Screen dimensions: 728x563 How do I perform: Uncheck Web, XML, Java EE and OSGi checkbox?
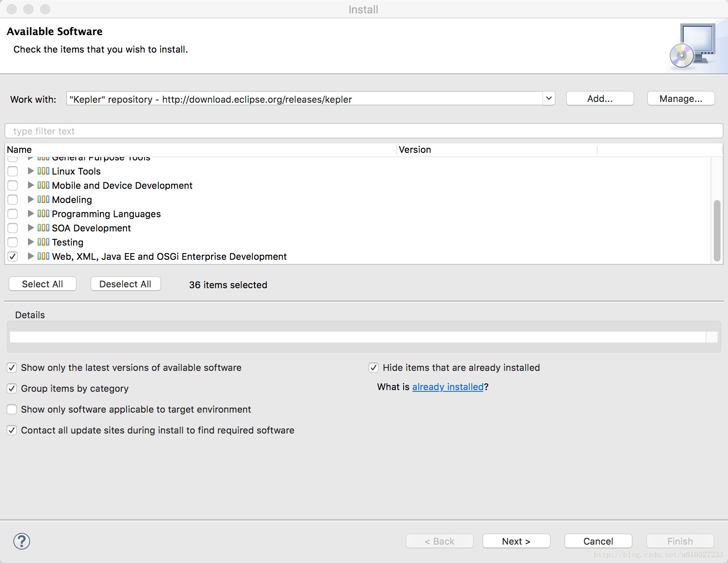tap(13, 256)
